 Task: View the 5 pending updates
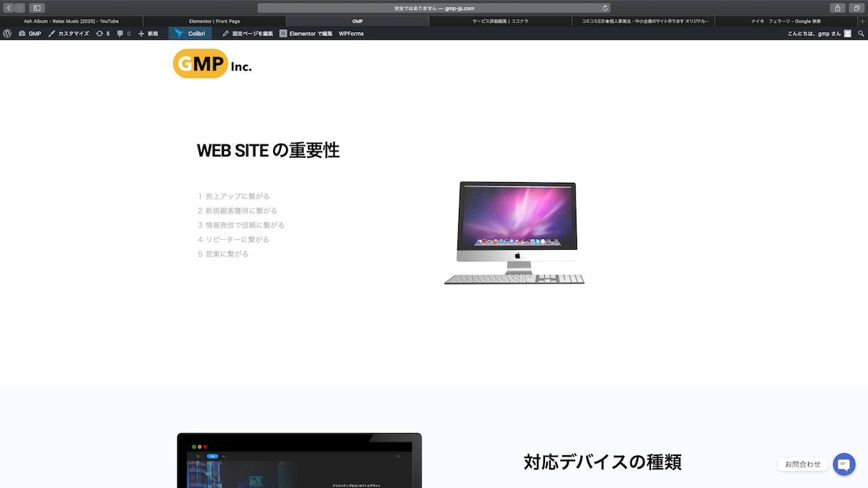(x=103, y=33)
